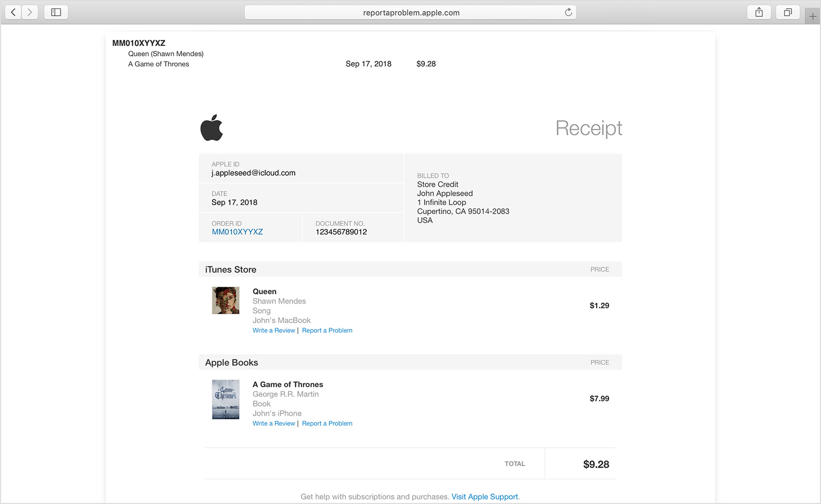Select the Queen song title
821x504 pixels.
264,291
